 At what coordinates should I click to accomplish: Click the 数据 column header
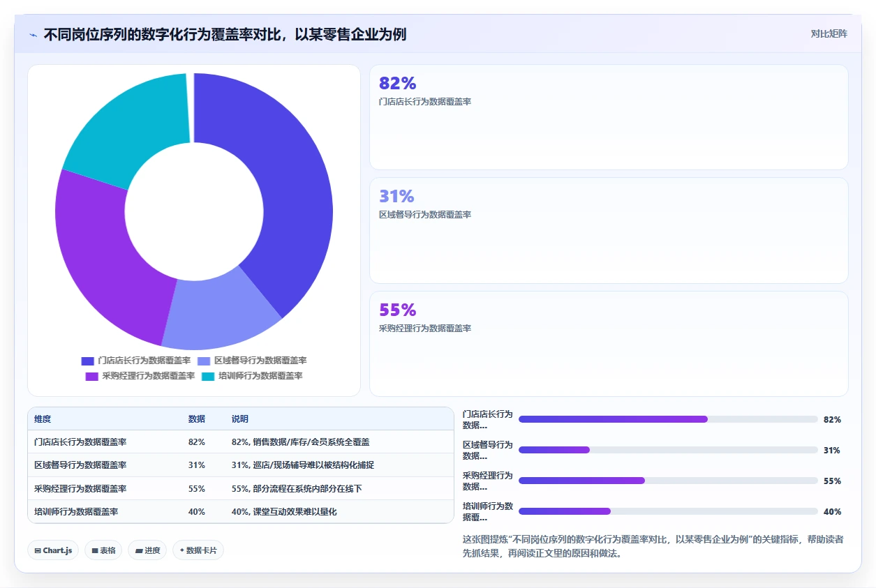coord(197,419)
